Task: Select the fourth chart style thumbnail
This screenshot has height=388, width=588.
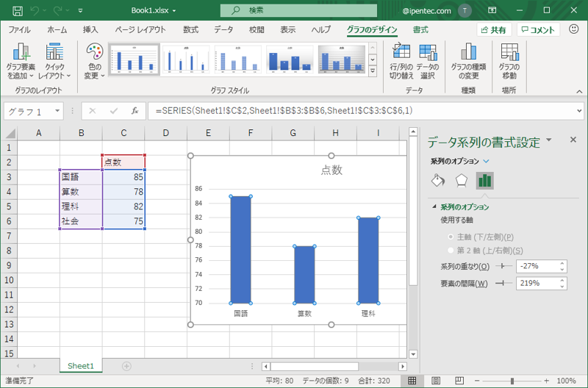Action: click(290, 60)
